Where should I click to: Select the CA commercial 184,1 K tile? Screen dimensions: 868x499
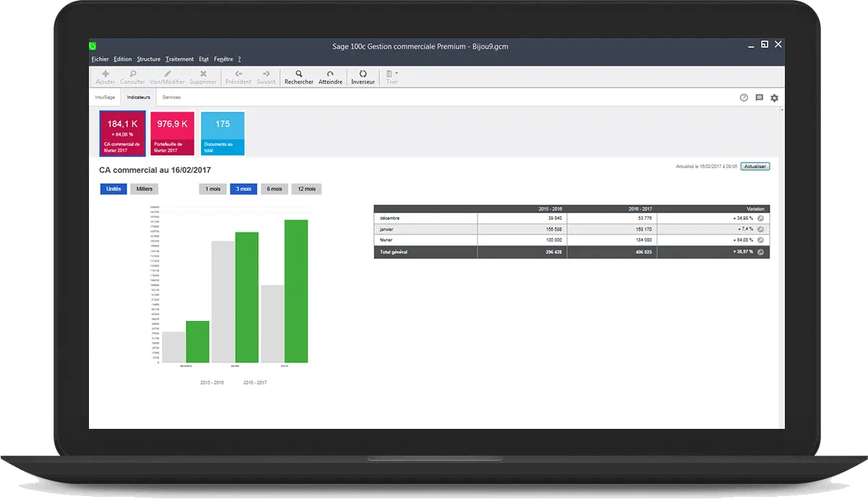coord(122,133)
